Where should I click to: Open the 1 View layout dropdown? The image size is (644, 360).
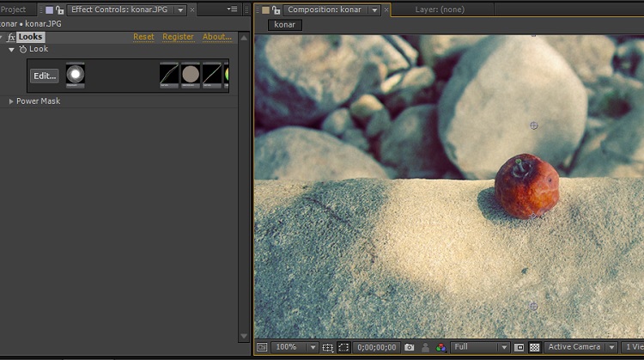(633, 347)
